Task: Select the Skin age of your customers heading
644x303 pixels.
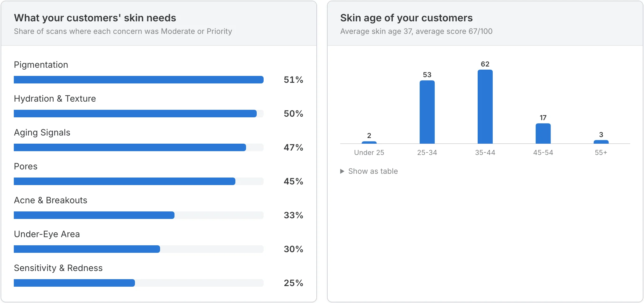Action: point(406,18)
